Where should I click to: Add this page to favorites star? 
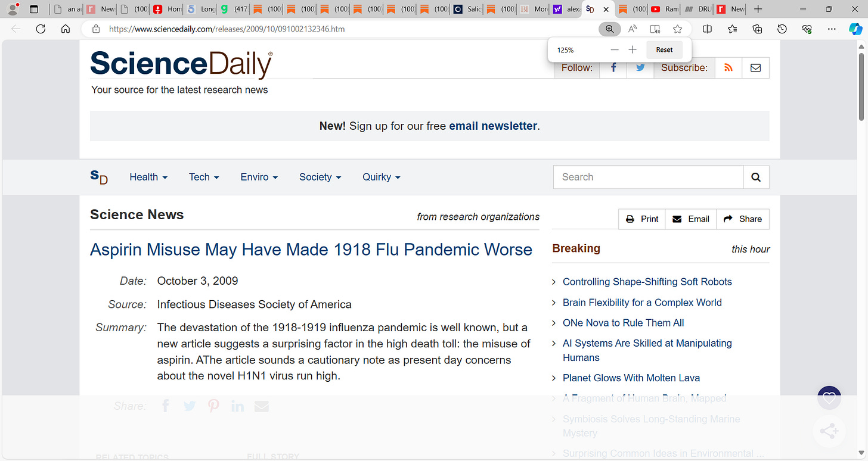(x=677, y=29)
